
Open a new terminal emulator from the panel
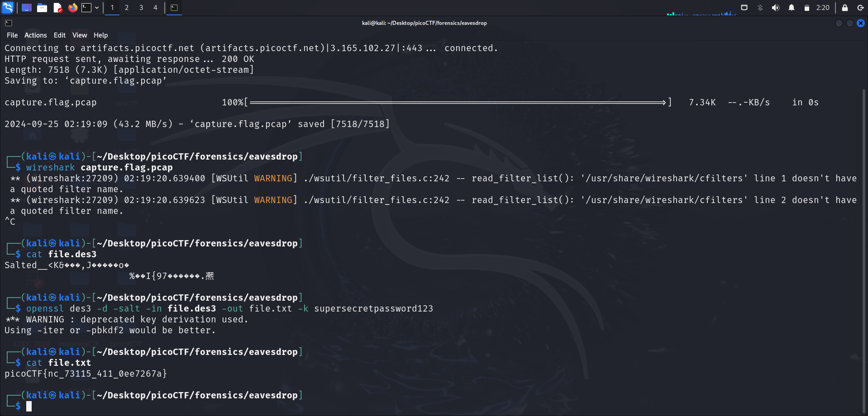click(86, 8)
